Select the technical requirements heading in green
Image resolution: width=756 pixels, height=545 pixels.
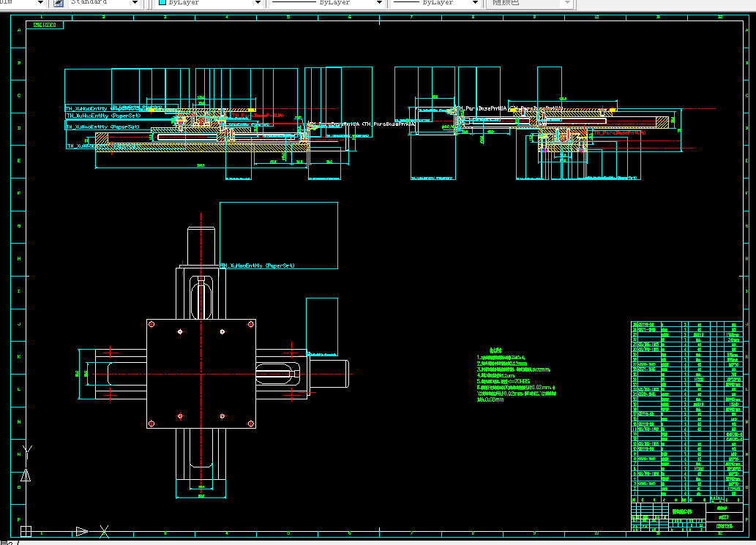pos(495,350)
